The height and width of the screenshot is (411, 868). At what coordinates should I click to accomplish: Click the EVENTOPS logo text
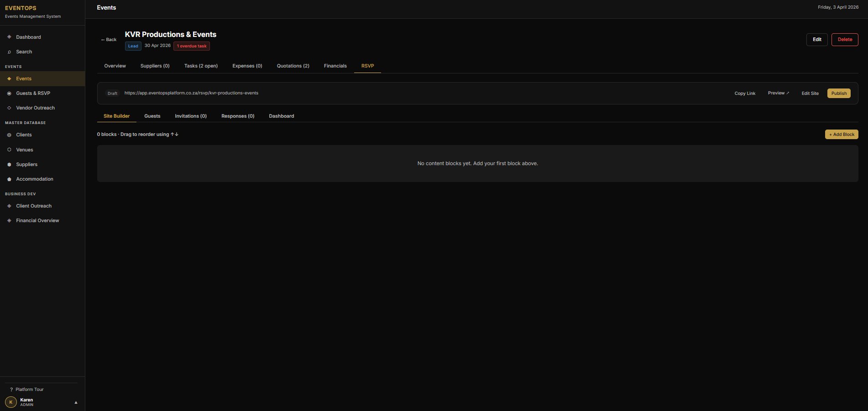(21, 8)
